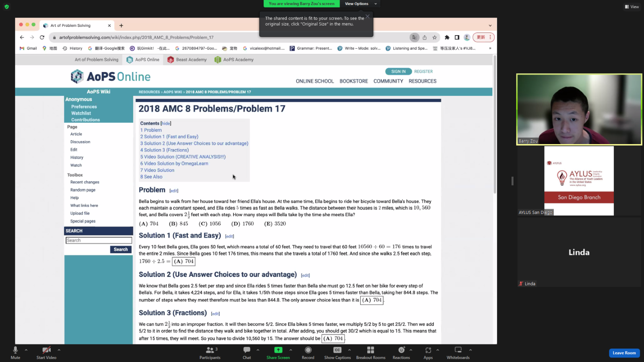Image resolution: width=644 pixels, height=362 pixels.
Task: Click the wiki Search input field
Action: pos(99,240)
